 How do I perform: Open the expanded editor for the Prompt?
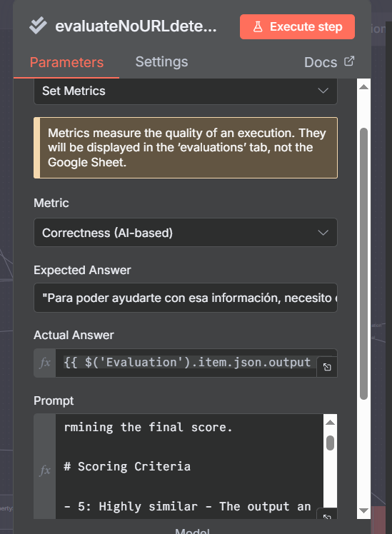click(327, 515)
